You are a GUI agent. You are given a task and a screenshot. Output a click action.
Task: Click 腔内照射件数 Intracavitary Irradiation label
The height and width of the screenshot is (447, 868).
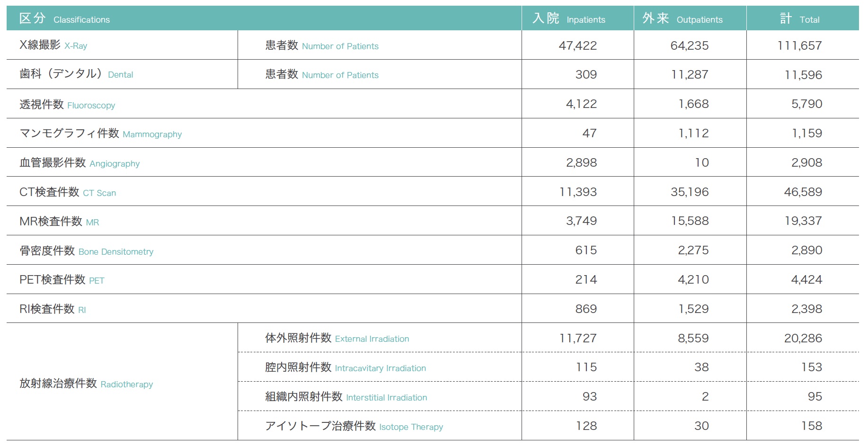(x=345, y=367)
